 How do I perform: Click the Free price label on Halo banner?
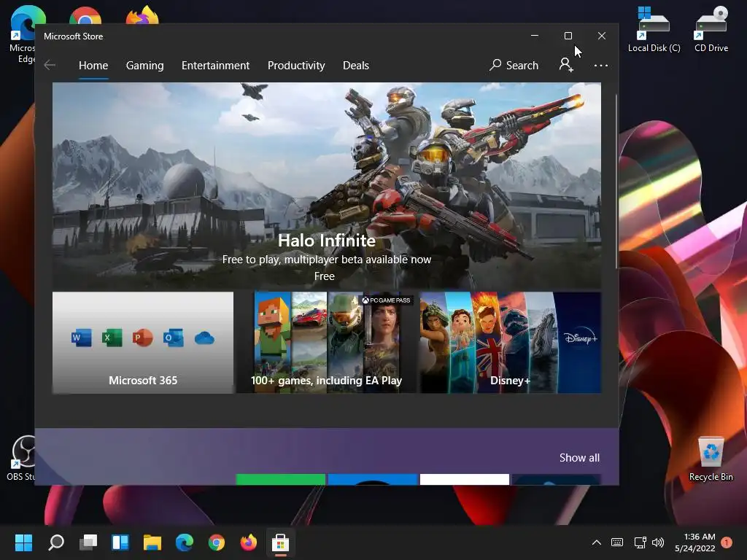point(325,276)
